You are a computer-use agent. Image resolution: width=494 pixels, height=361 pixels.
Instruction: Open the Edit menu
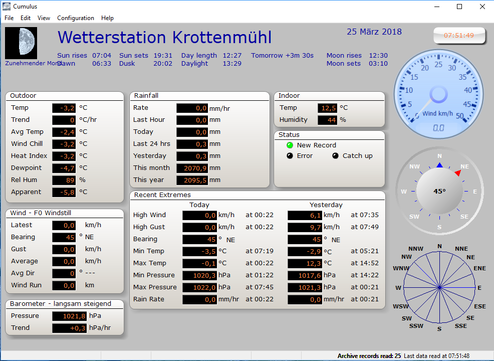tap(25, 18)
